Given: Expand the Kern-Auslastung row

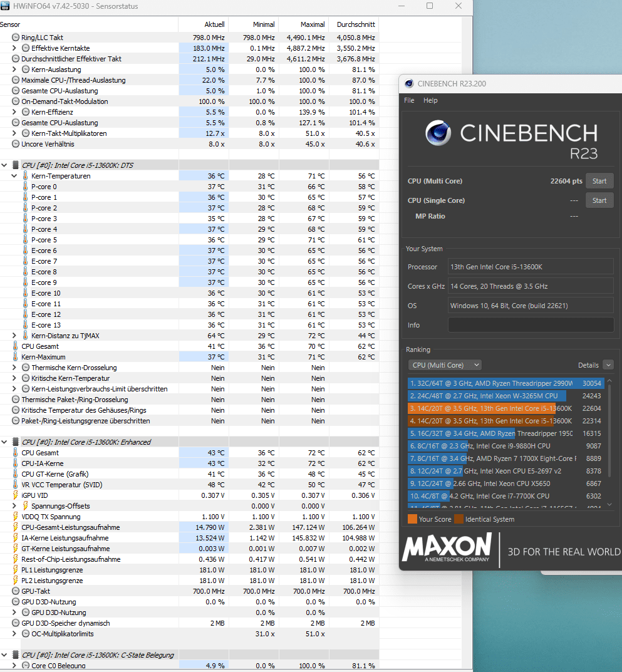Looking at the screenshot, I should [14, 70].
